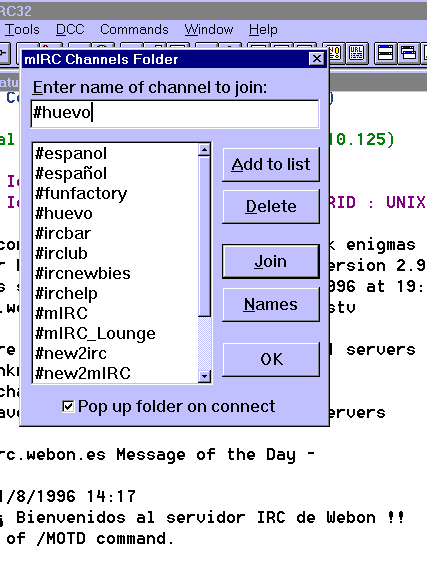The width and height of the screenshot is (427, 564).
Task: Toggle Pop up folder on connect
Action: point(68,406)
